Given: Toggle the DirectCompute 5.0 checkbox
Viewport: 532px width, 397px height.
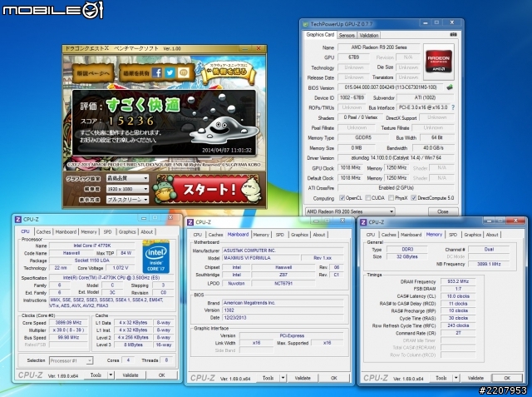Looking at the screenshot, I should coord(414,198).
